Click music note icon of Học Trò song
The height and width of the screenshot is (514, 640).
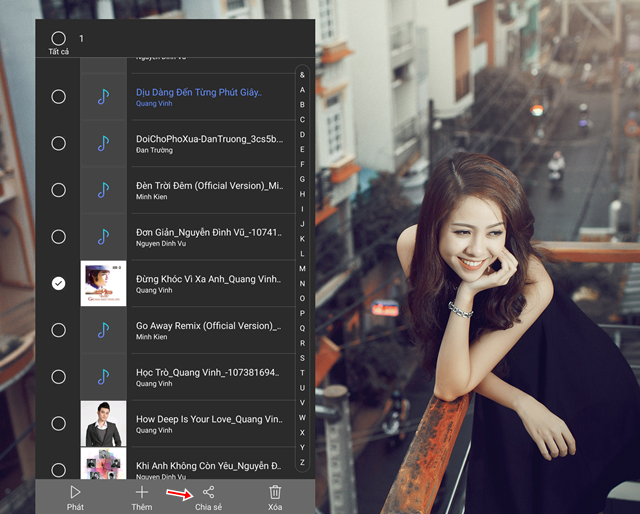tap(103, 377)
